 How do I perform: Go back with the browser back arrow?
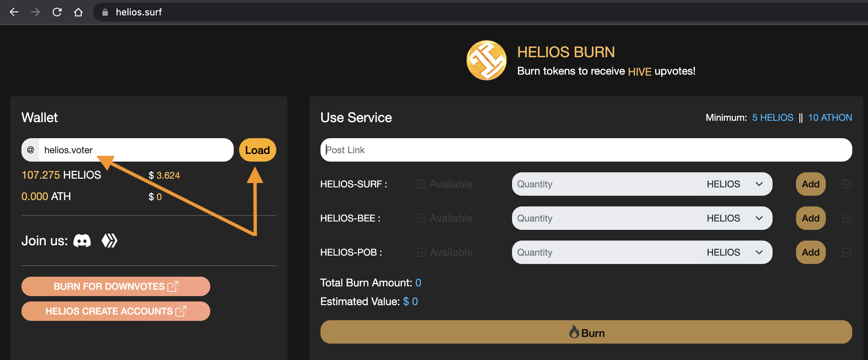[x=14, y=12]
